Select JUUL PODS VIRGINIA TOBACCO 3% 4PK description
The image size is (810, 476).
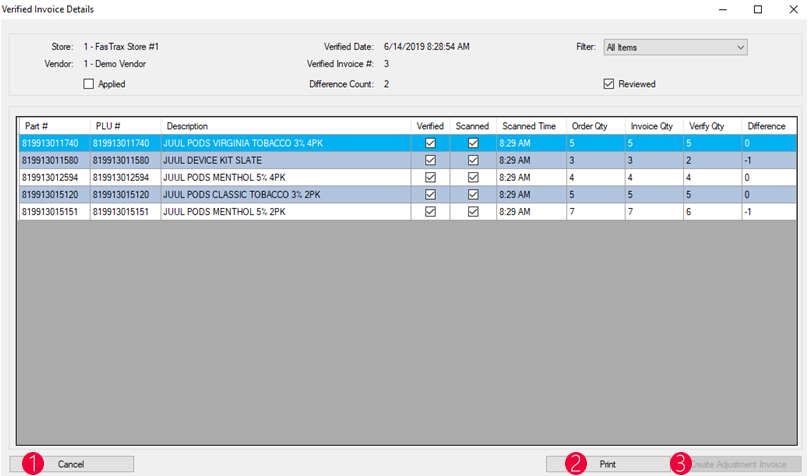[286, 143]
